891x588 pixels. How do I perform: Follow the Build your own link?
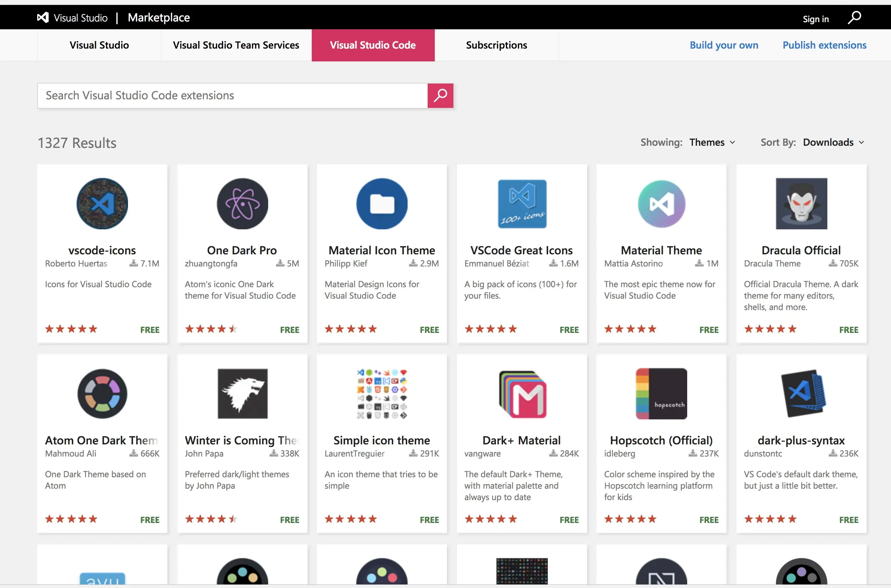click(724, 45)
